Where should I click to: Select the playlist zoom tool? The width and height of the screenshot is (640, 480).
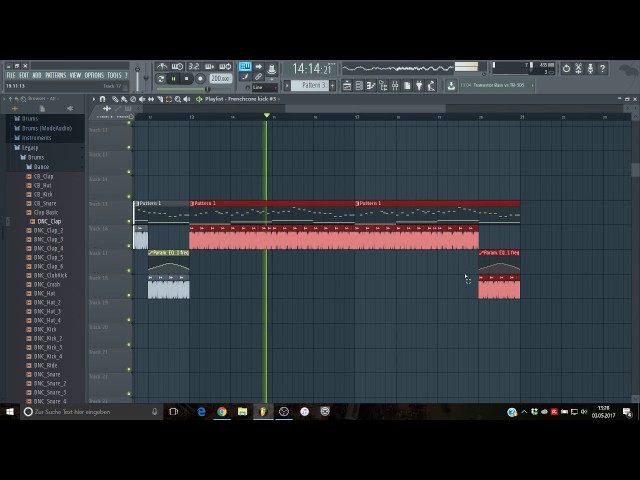178,99
